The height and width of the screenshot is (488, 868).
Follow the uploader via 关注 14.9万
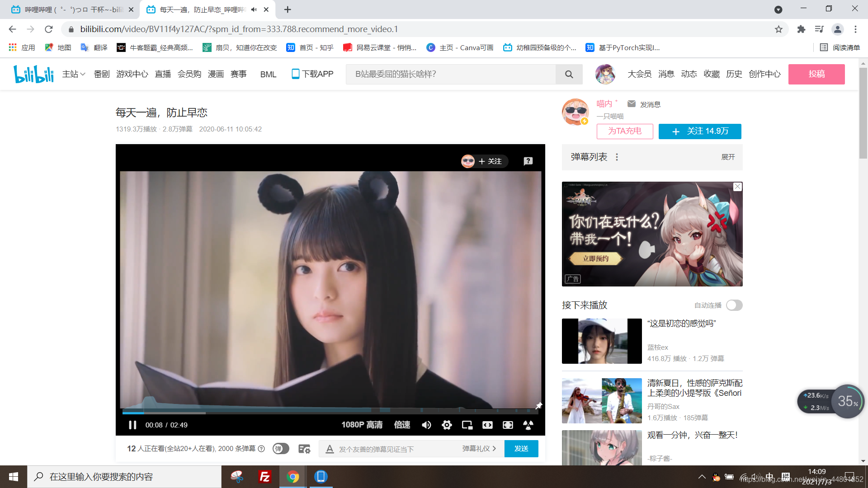tap(699, 131)
